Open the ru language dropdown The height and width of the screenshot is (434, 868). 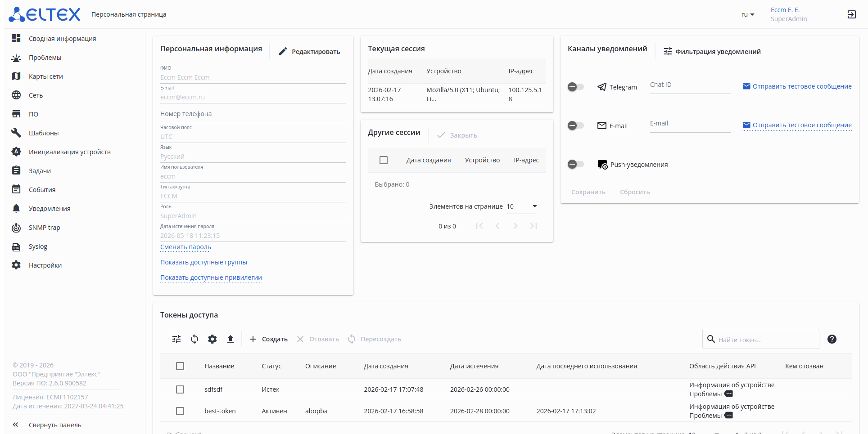(747, 14)
